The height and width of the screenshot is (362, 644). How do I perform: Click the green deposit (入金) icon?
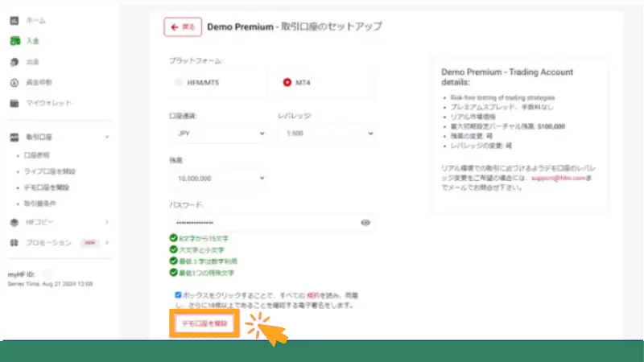(x=14, y=41)
